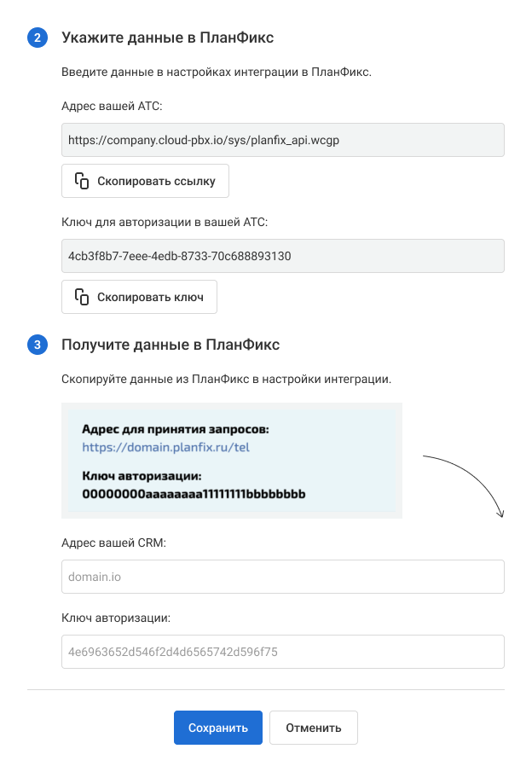The height and width of the screenshot is (772, 532).
Task: Click the "Адрес вашей АТС:" label
Action: 112,106
